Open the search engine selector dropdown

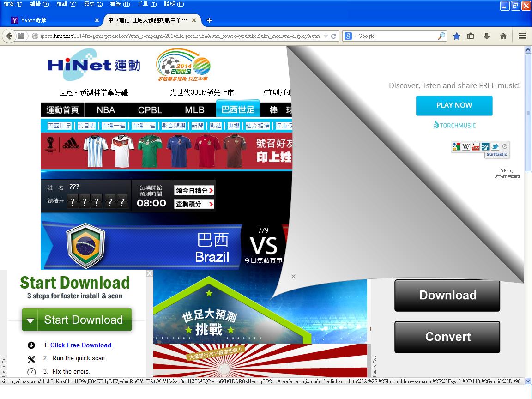[355, 36]
